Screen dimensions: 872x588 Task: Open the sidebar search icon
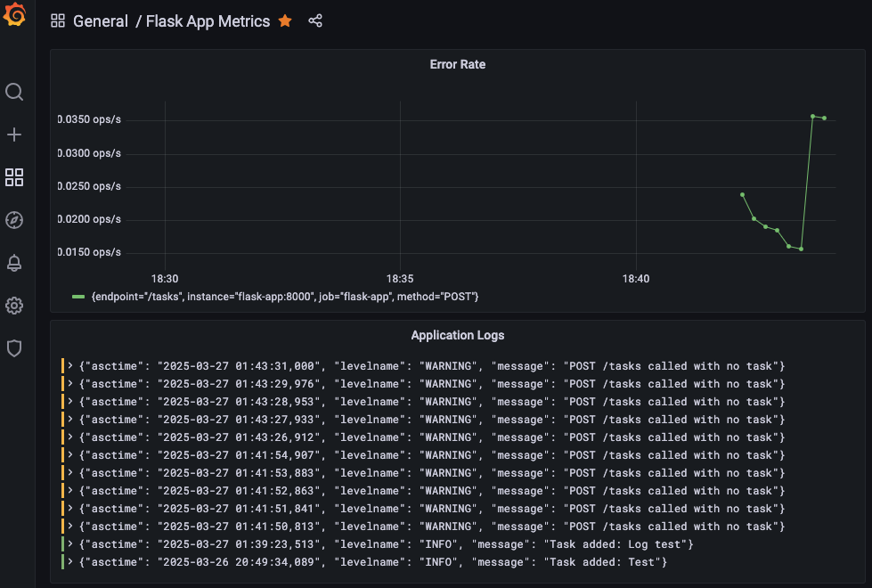coord(14,92)
